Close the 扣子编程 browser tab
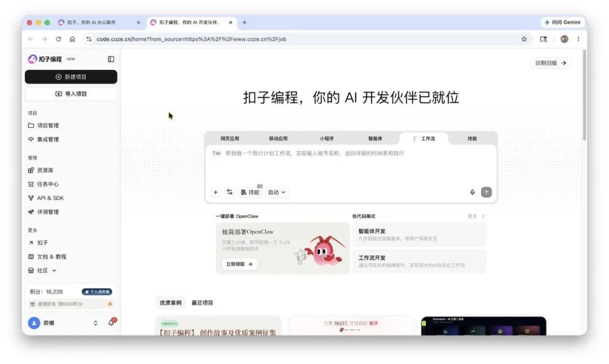Screen dimensions: 609x364 231,23
